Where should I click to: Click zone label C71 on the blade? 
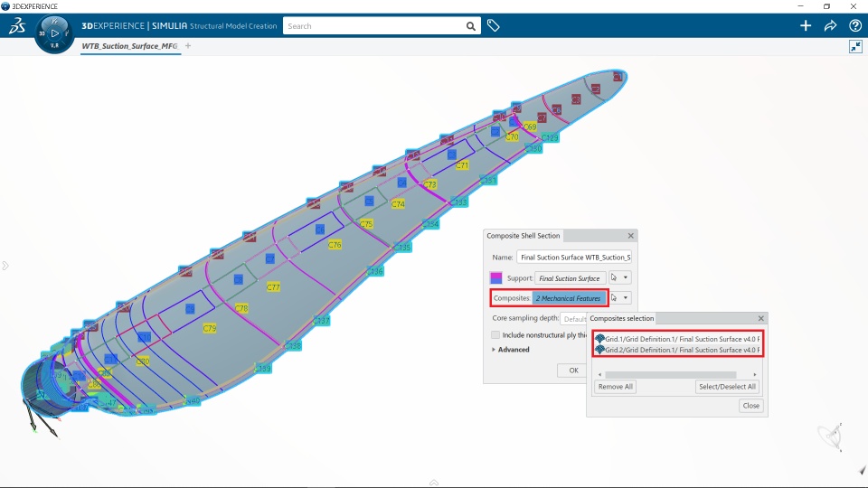(462, 165)
